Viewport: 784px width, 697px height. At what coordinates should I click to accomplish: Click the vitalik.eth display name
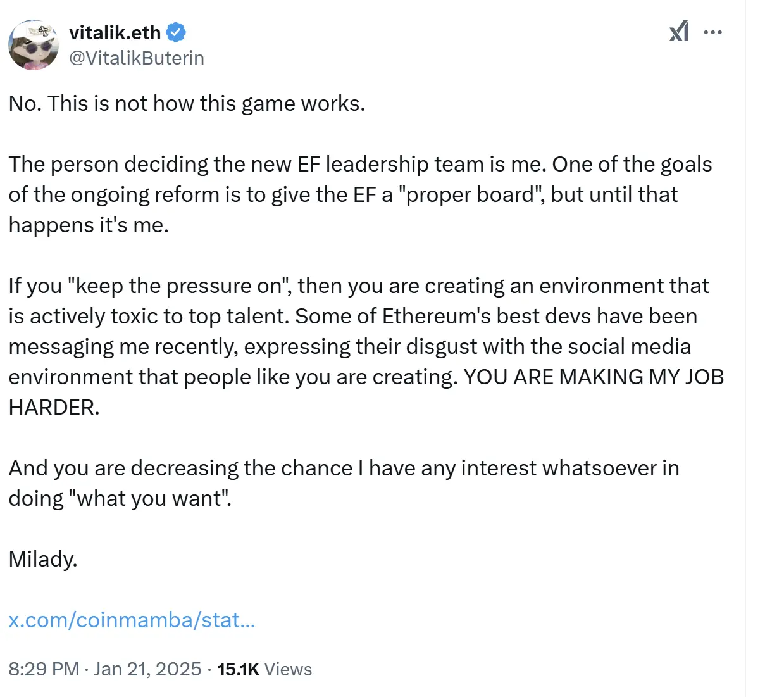coord(114,32)
